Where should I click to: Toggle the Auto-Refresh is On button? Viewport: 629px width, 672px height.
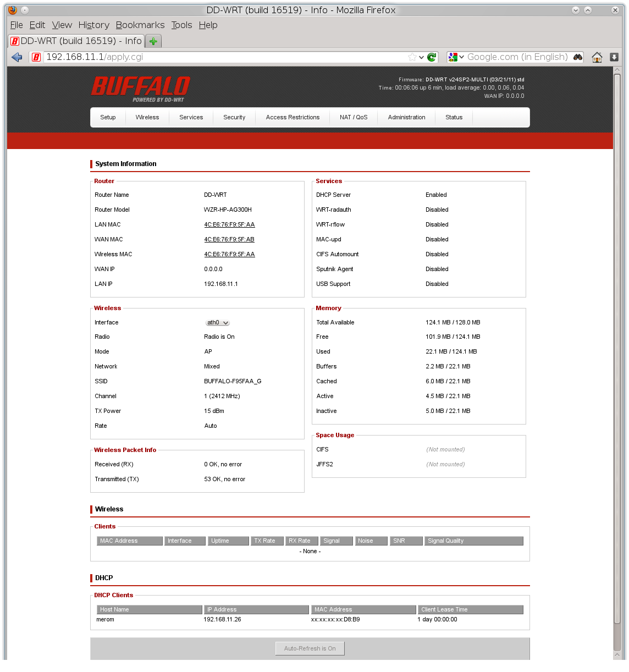pyautogui.click(x=310, y=649)
